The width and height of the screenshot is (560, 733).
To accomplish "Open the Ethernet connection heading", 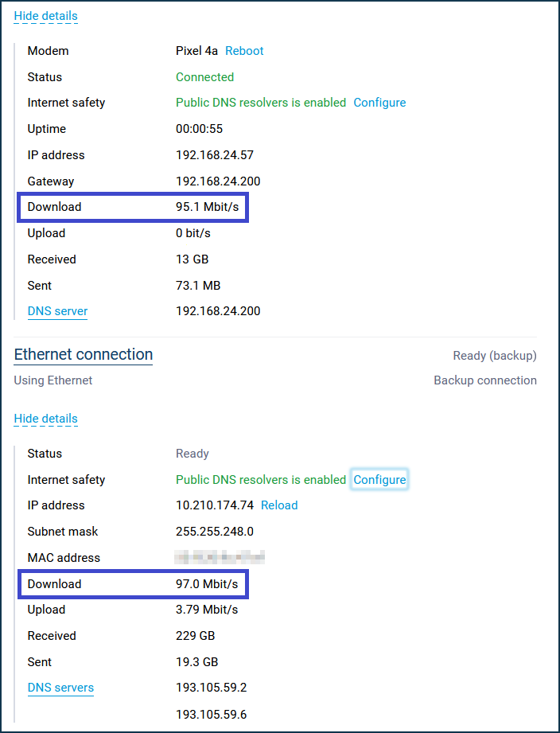I will 84,355.
